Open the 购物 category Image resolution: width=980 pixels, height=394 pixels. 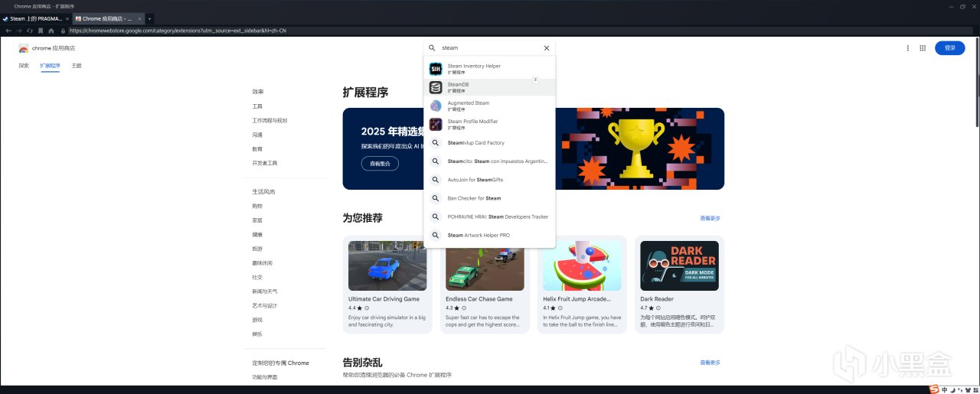tap(258, 206)
